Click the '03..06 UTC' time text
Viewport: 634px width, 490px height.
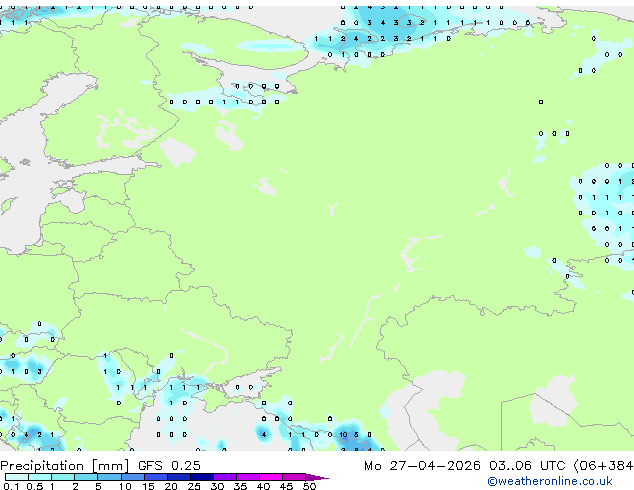pyautogui.click(x=527, y=466)
